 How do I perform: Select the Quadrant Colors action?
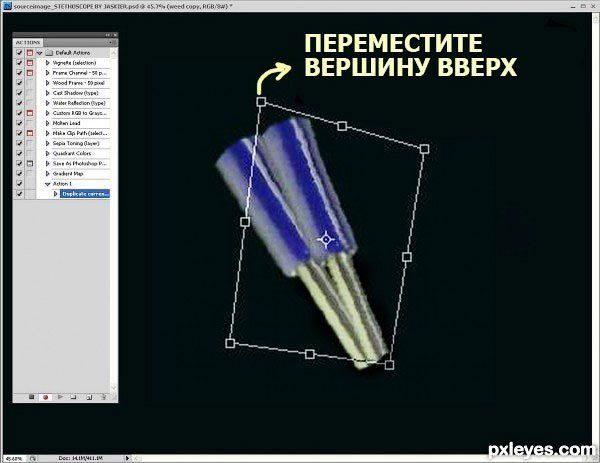[73, 152]
